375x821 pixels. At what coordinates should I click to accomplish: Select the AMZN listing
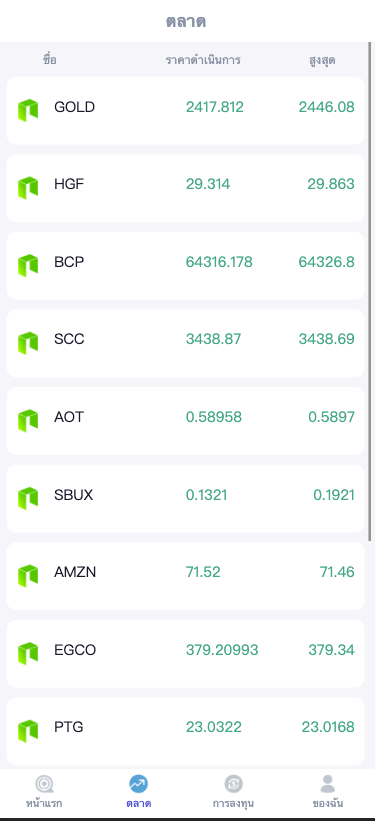185,576
